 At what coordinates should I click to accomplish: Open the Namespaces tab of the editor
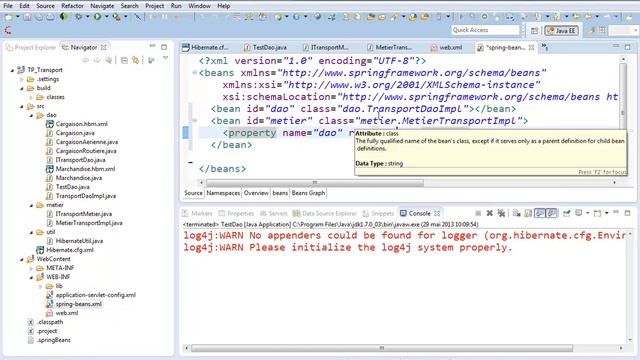tap(223, 193)
